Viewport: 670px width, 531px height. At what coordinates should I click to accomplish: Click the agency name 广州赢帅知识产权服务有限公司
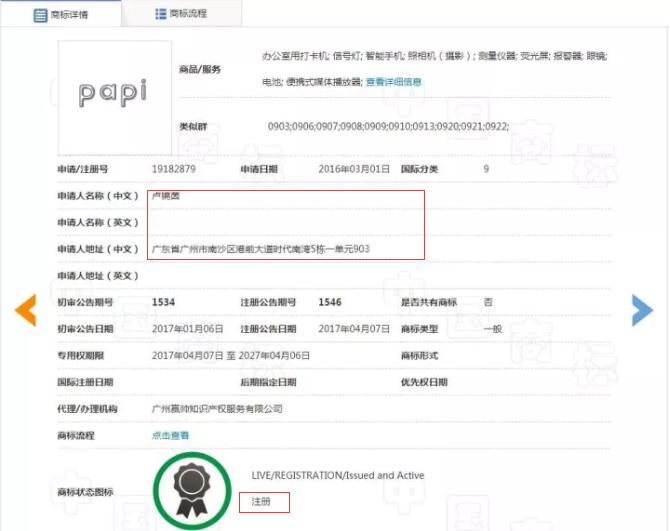(x=217, y=409)
